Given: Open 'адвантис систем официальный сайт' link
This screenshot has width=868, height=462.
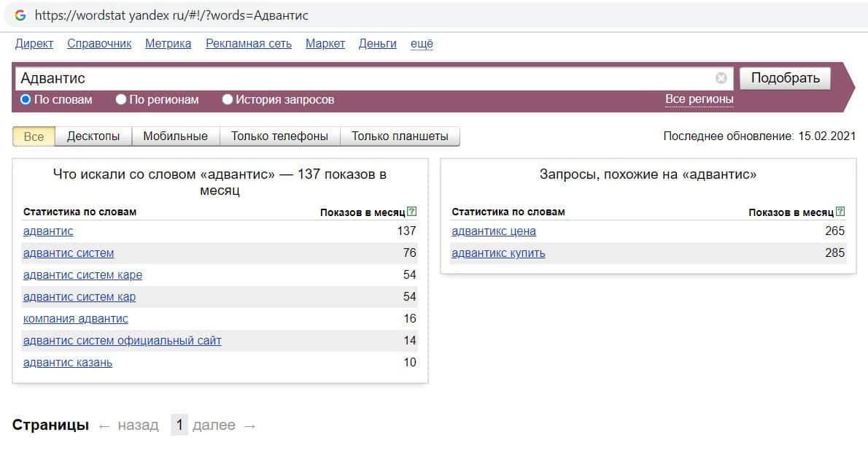Looking at the screenshot, I should pyautogui.click(x=122, y=341).
